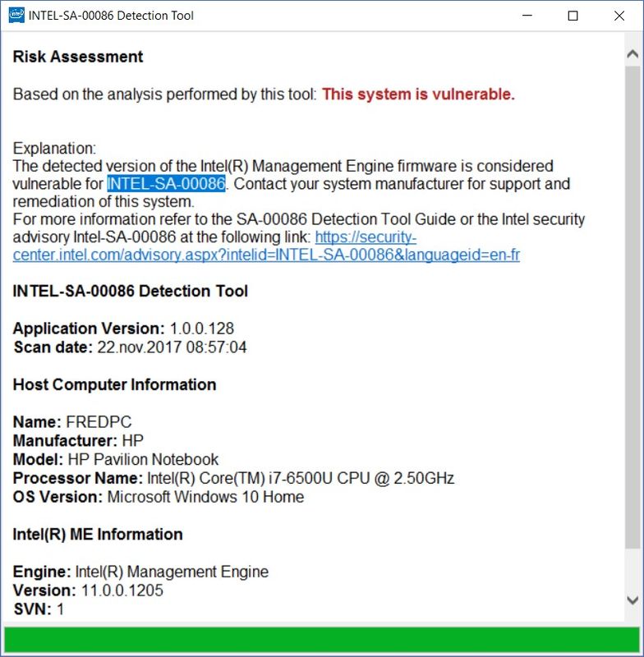Click the INTEL-SA-00086 Detection Tool heading
This screenshot has width=644, height=657.
pos(131,292)
